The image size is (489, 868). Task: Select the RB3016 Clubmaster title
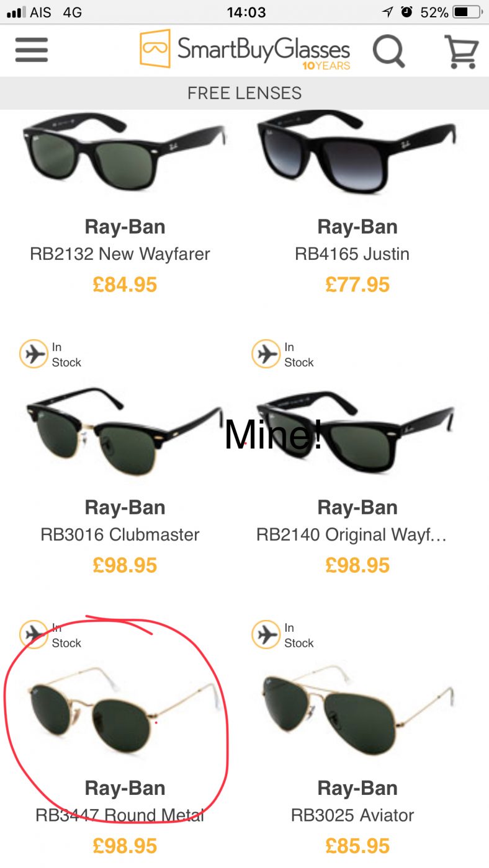coord(120,535)
